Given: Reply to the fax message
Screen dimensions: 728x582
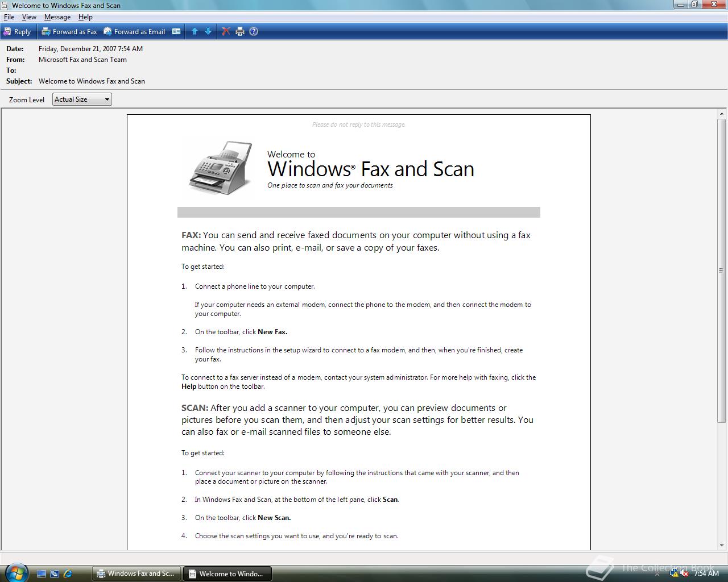Looking at the screenshot, I should [x=17, y=32].
